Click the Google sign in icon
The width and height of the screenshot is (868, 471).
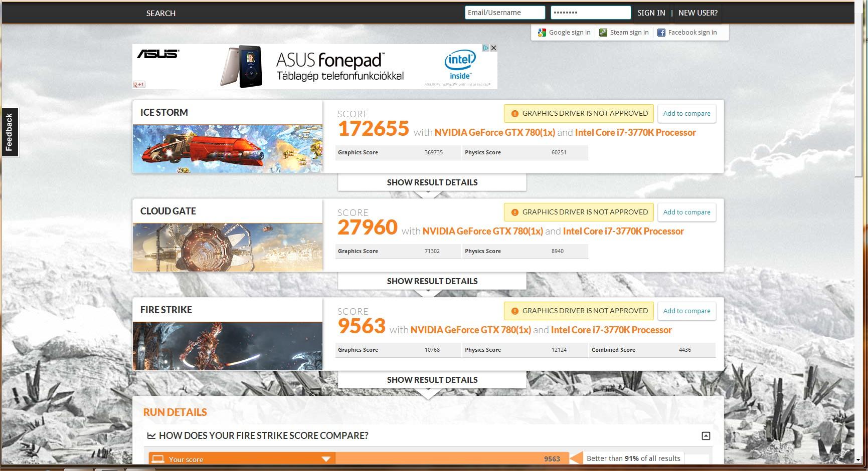(x=542, y=33)
